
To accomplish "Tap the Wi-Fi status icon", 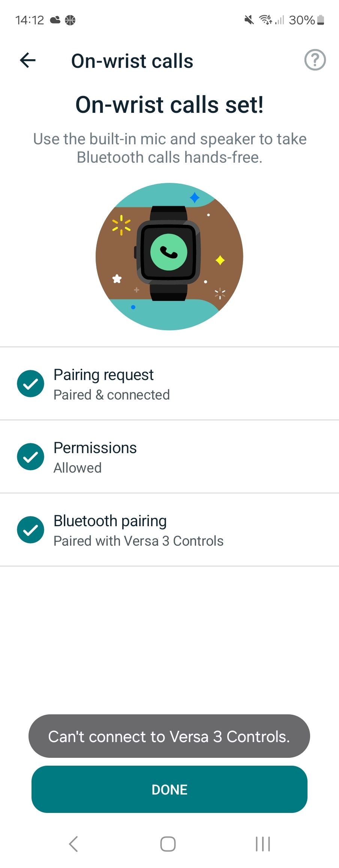I will (265, 19).
